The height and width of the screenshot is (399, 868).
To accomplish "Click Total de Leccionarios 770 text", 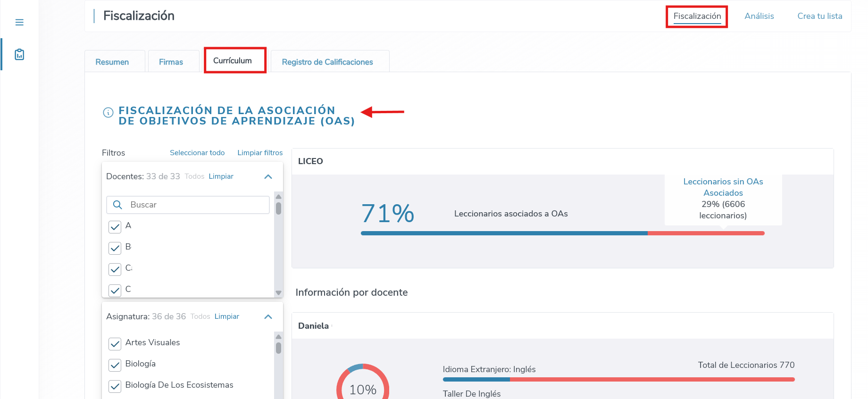I will coord(746,365).
